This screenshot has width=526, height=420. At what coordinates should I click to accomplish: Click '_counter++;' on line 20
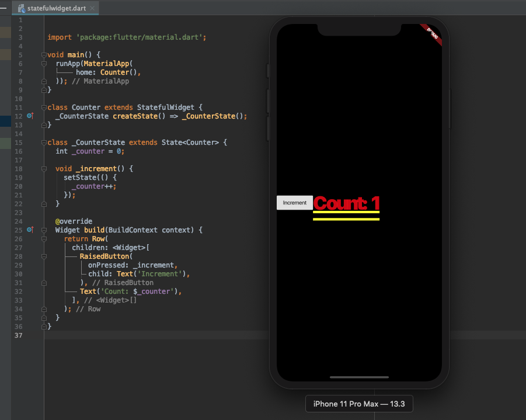[x=94, y=186]
